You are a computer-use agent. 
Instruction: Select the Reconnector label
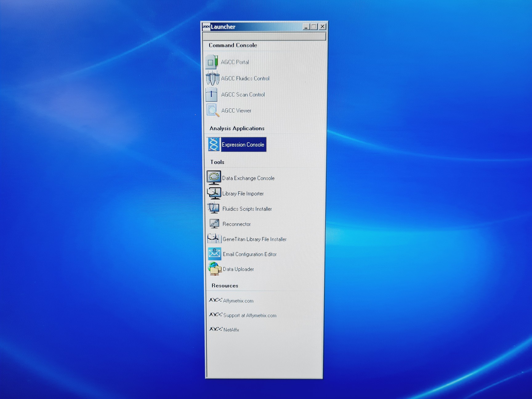236,224
